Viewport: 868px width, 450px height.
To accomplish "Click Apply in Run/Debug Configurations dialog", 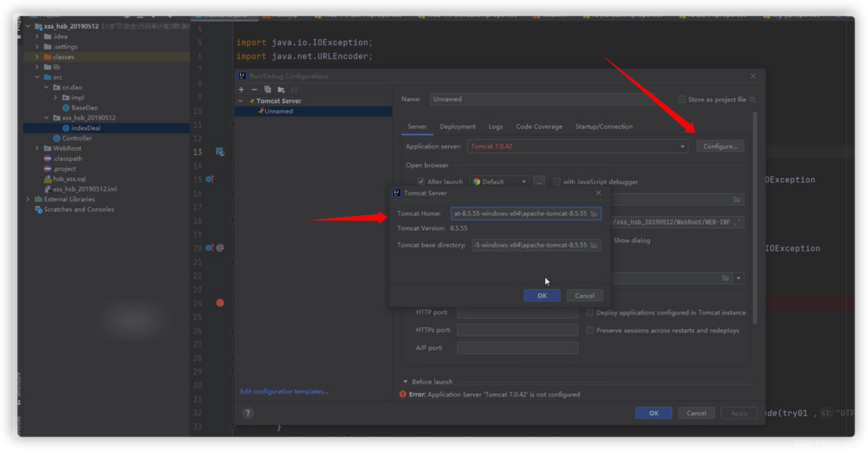I will 739,413.
